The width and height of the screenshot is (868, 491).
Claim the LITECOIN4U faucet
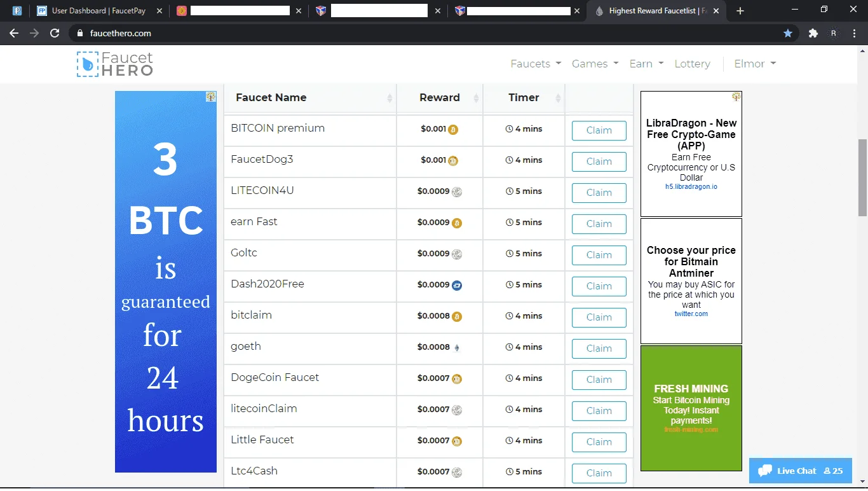599,193
